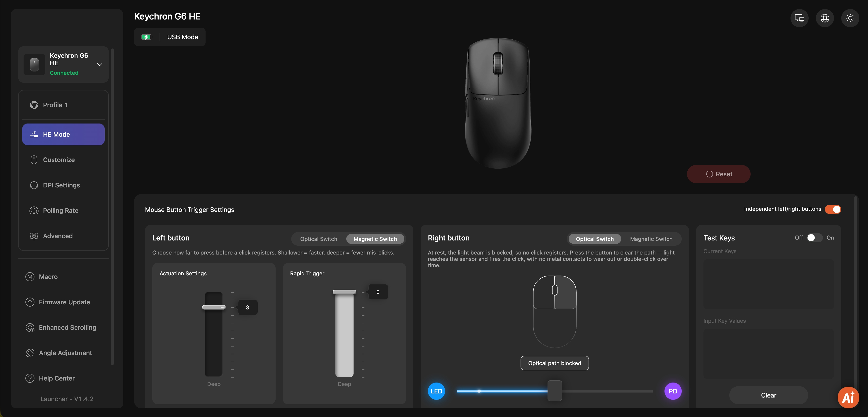Click the Customize mouse icon
This screenshot has height=417, width=868.
pyautogui.click(x=34, y=160)
